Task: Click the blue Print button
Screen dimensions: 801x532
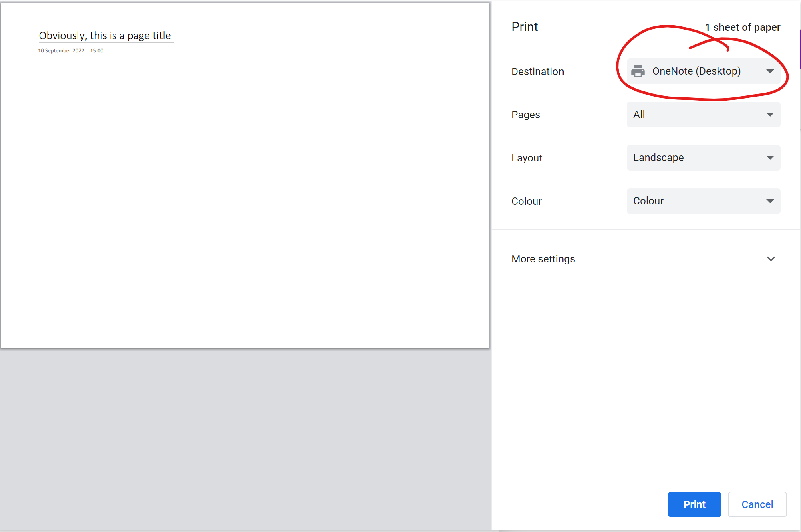Action: click(694, 504)
